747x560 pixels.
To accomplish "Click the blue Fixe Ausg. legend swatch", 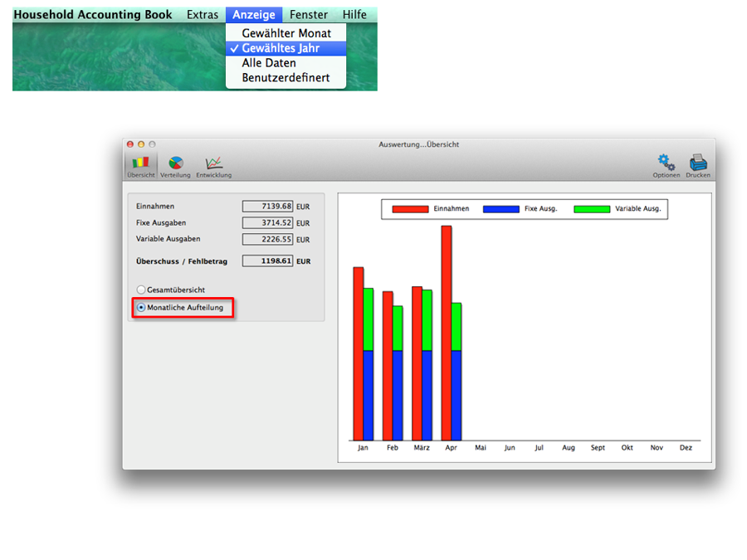I will (501, 209).
